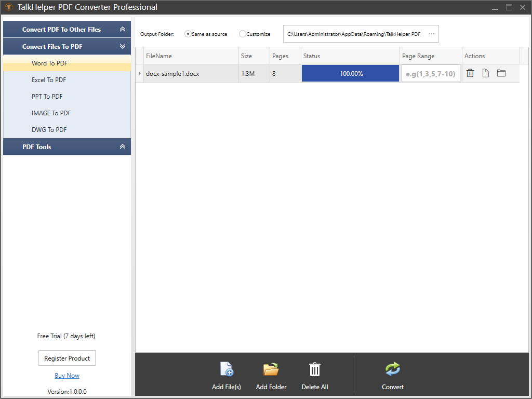532x399 pixels.
Task: Expand the PDF Tools section
Action: point(67,147)
